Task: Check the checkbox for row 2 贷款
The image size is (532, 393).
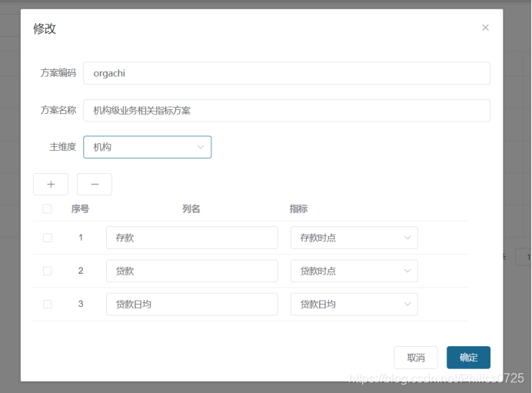Action: (47, 271)
